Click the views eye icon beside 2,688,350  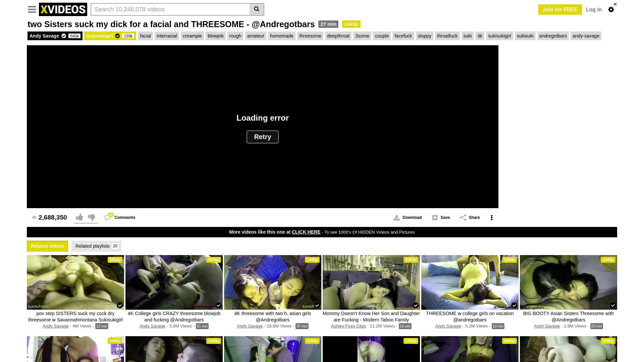34,218
